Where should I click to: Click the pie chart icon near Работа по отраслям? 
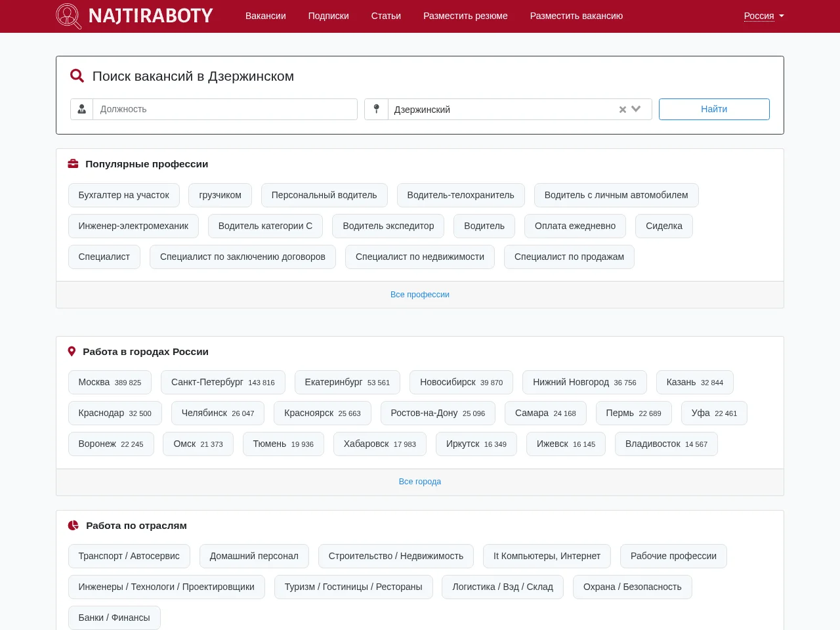73,526
